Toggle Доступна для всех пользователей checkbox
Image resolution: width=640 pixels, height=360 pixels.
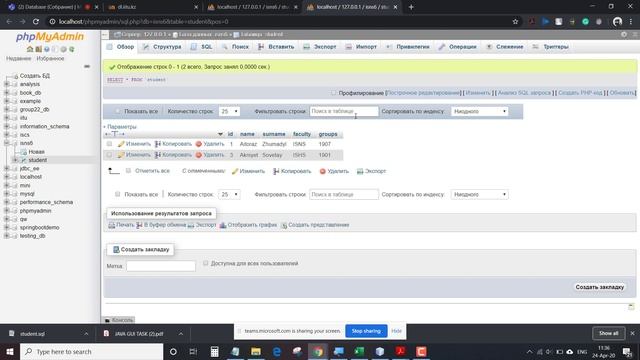(206, 263)
